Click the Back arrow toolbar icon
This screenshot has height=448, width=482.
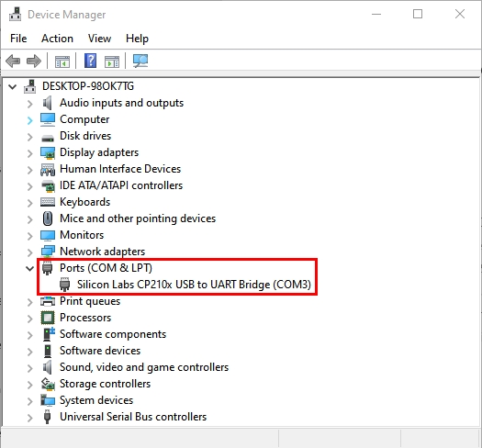13,61
